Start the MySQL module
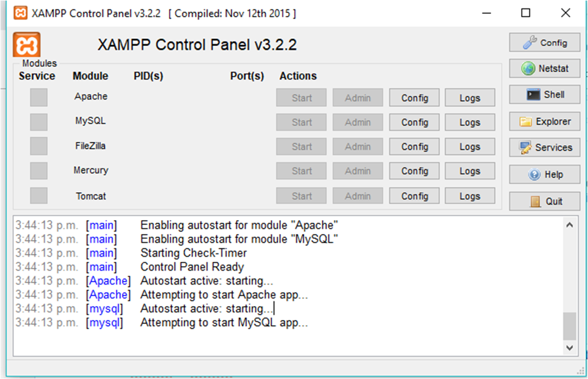The image size is (588, 379). click(302, 122)
